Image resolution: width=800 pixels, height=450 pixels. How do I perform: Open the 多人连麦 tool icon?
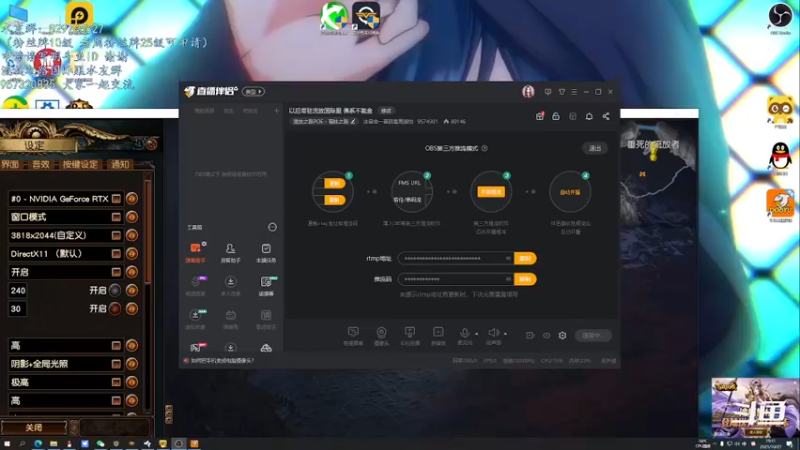(x=231, y=286)
